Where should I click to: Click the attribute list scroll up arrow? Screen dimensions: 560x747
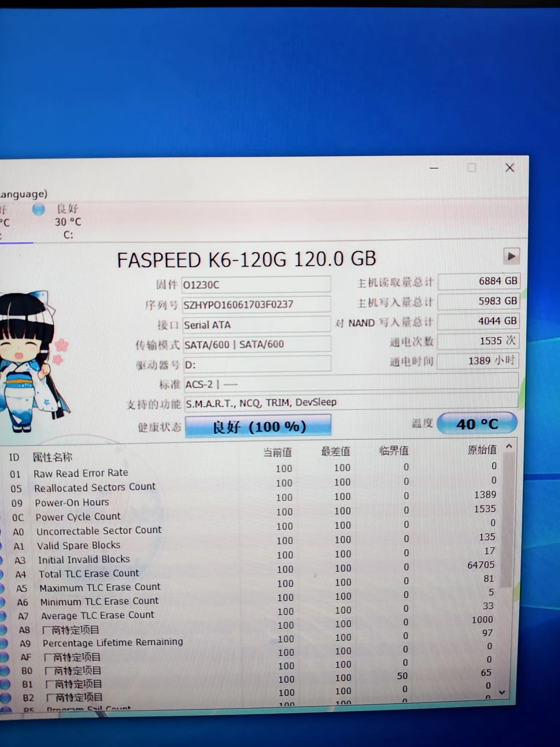point(509,446)
